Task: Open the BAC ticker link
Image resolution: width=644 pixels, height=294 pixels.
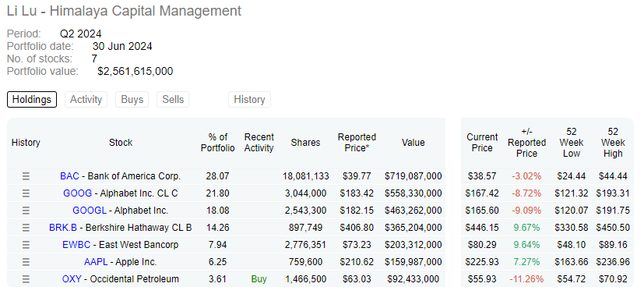Action: click(x=69, y=176)
